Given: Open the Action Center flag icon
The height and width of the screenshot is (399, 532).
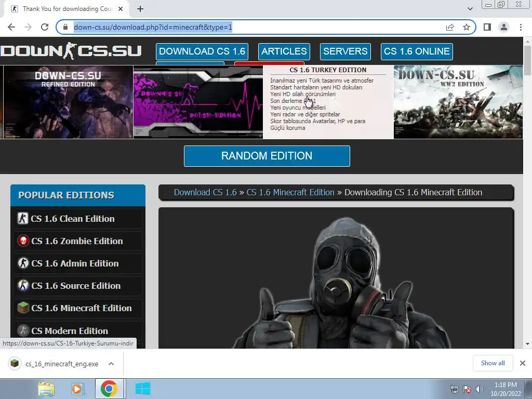Looking at the screenshot, I should pyautogui.click(x=467, y=389).
